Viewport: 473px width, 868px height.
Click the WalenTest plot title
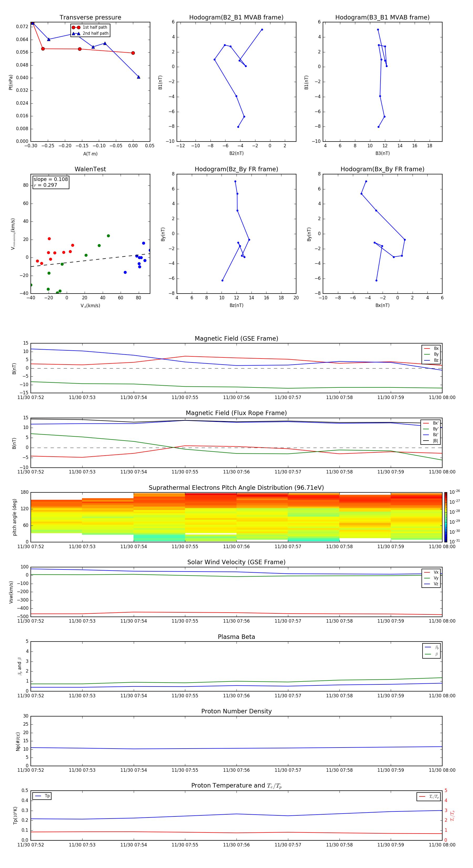90,169
